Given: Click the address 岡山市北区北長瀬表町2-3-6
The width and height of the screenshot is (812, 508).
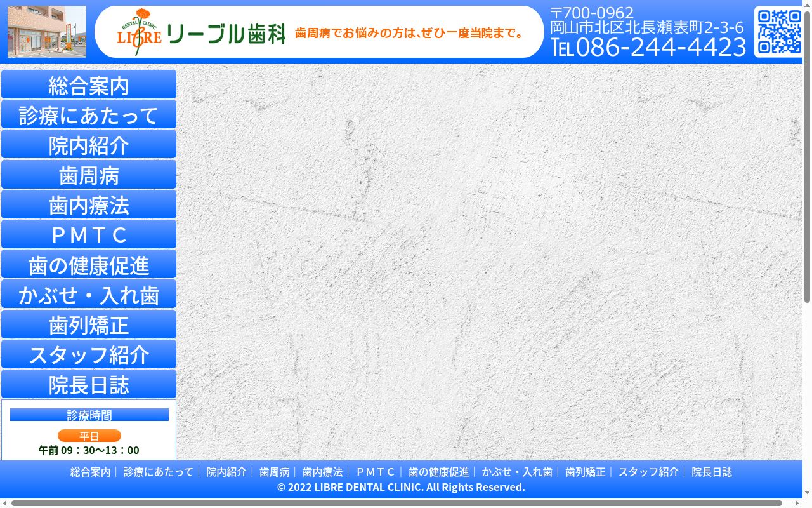Looking at the screenshot, I should (x=647, y=27).
